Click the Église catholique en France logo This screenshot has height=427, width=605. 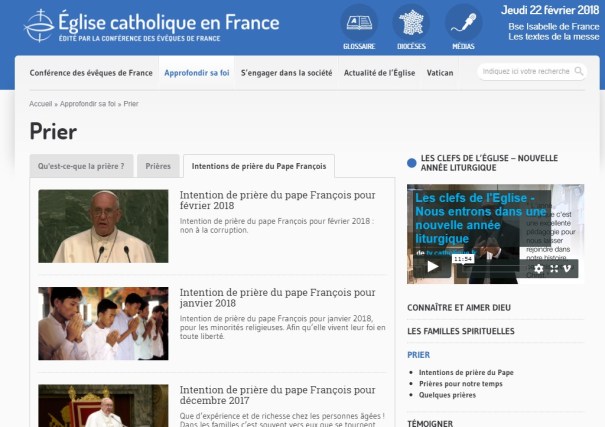tap(152, 25)
